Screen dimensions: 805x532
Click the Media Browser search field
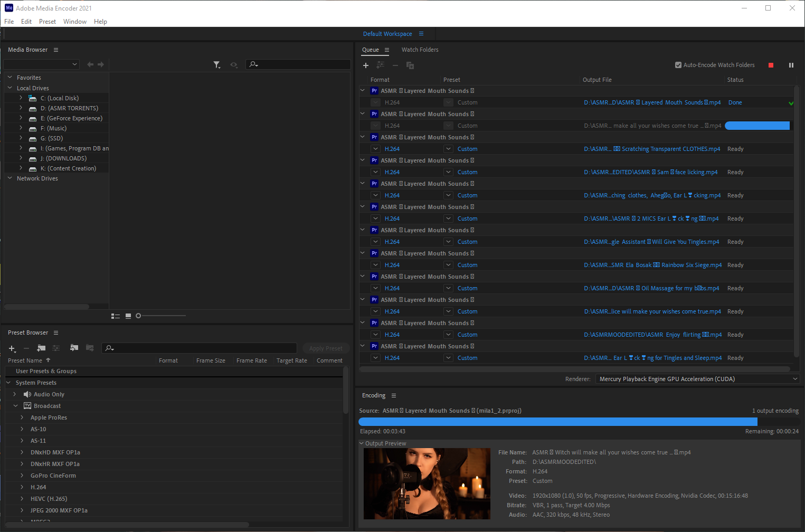coord(298,64)
